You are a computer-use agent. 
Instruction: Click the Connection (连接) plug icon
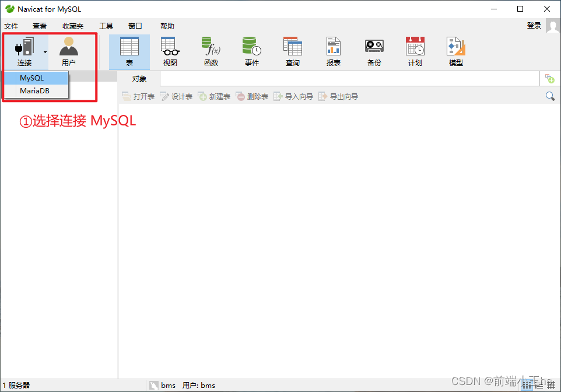(24, 47)
